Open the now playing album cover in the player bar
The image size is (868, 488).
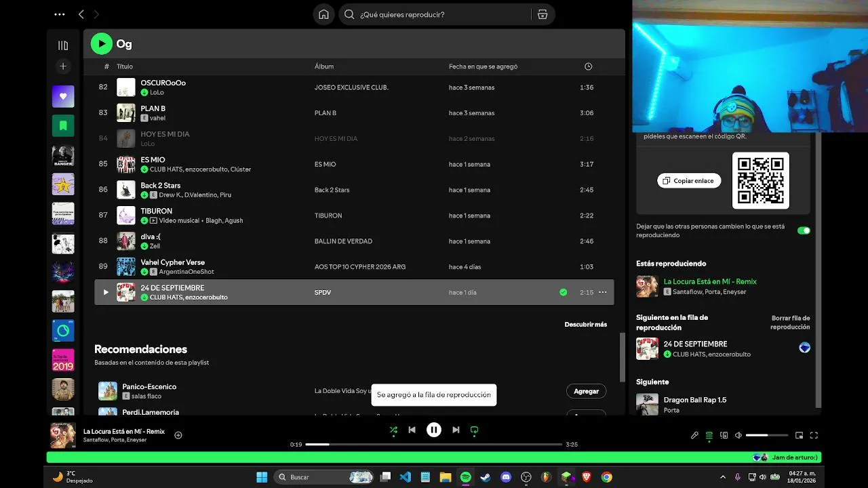63,435
